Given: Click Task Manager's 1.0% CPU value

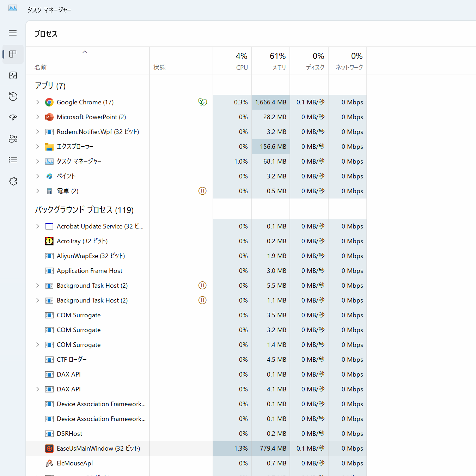Looking at the screenshot, I should 241,161.
